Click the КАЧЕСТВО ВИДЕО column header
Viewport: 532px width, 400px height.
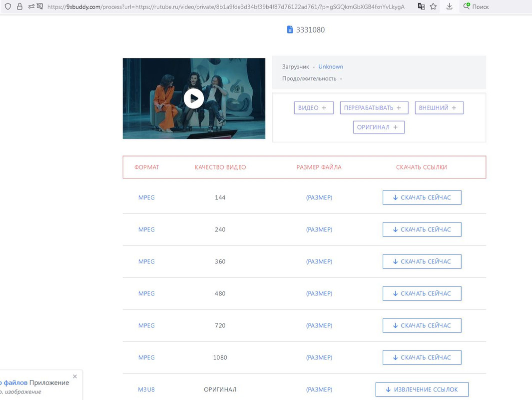pos(220,167)
